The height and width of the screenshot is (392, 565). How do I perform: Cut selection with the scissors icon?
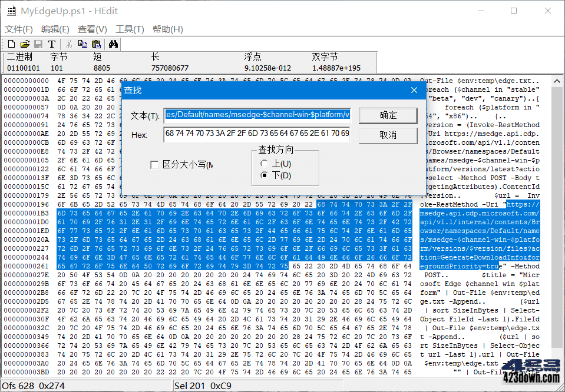(69, 44)
